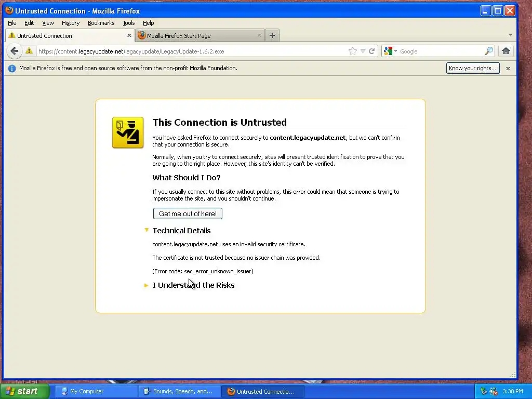
Task: Maximize the Firefox window
Action: pos(498,11)
